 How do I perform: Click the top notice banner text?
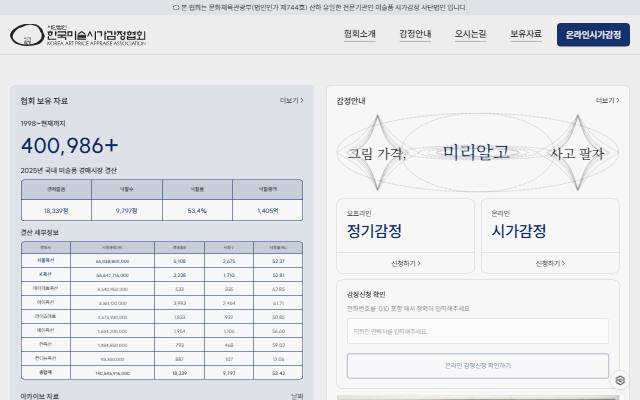click(320, 7)
